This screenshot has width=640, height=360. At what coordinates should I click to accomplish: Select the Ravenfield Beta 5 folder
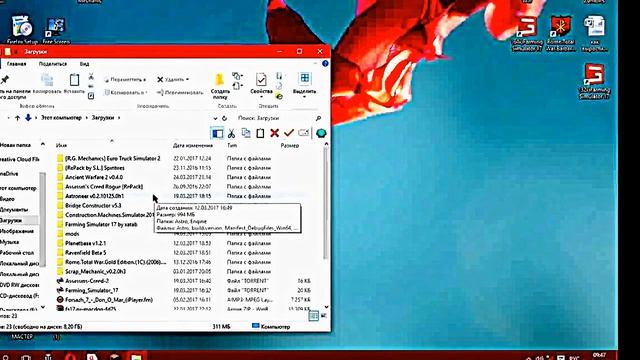pyautogui.click(x=85, y=253)
